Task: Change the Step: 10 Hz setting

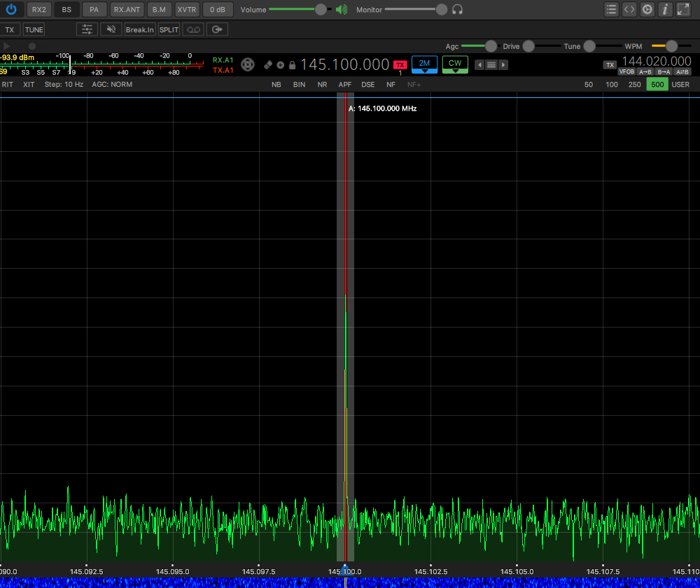Action: coord(64,85)
